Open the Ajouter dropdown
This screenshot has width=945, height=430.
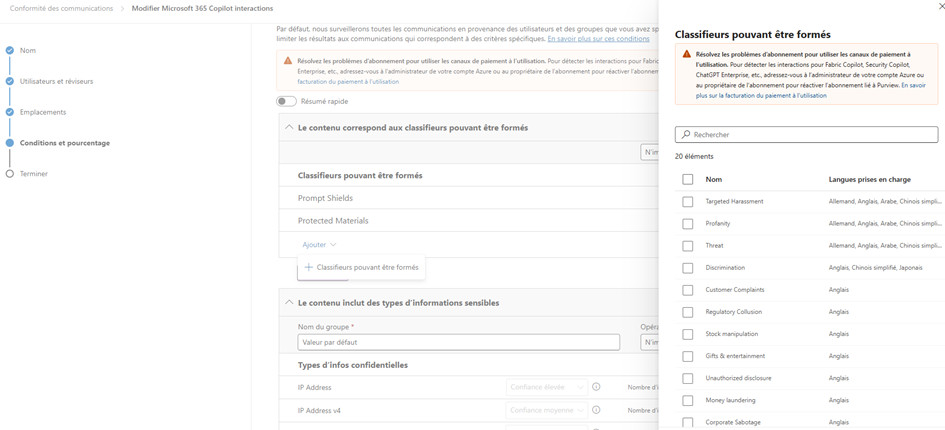319,245
